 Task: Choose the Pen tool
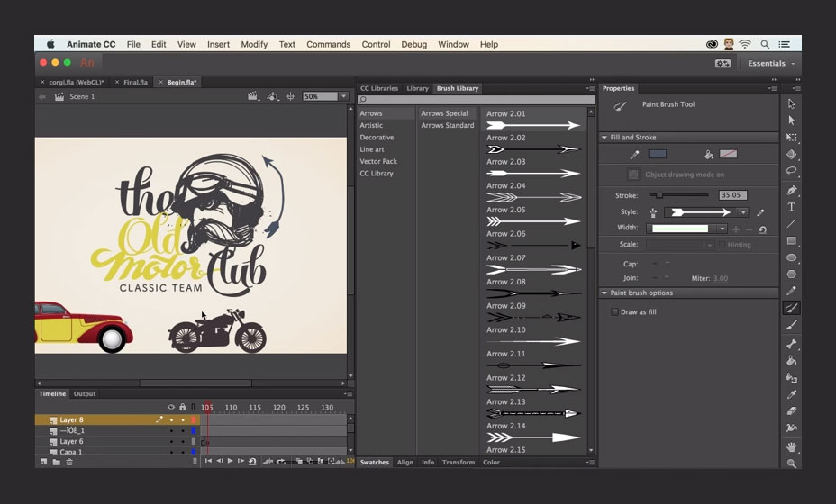coord(791,190)
